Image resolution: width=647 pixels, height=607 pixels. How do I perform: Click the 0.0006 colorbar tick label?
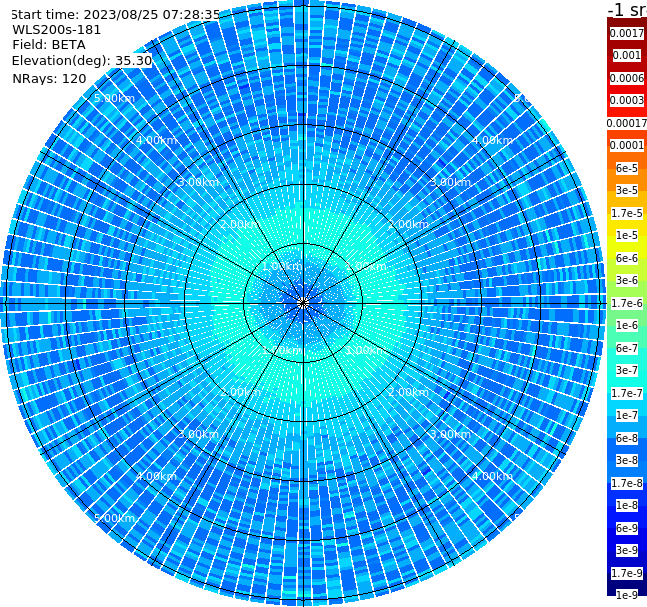tap(627, 78)
